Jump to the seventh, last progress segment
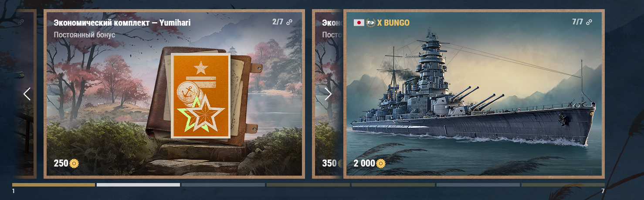This screenshot has width=644, height=200. (563, 185)
